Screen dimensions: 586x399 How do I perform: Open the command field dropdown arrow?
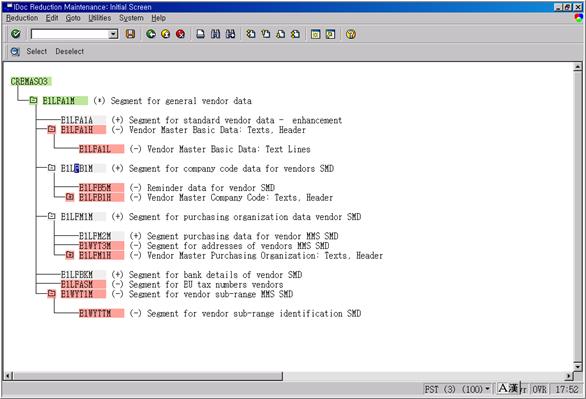(113, 34)
